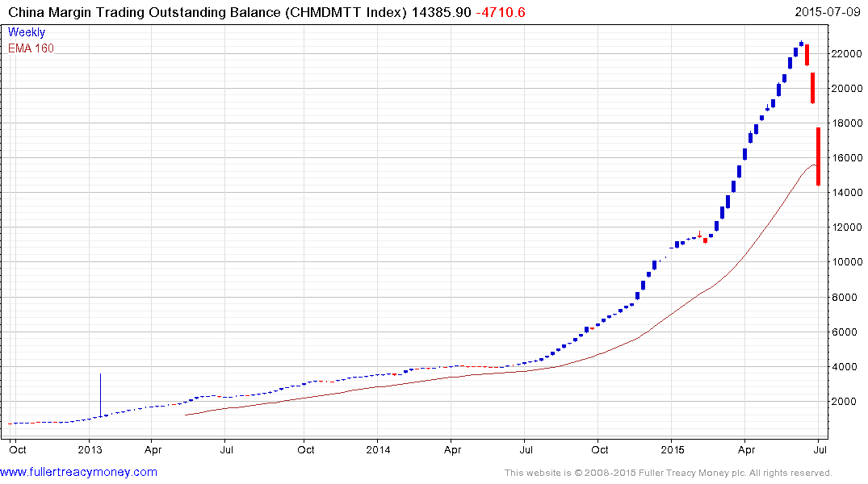Click the www.fullertreacymoney.com link
Viewport: 868px width, 484px height.
tap(78, 472)
